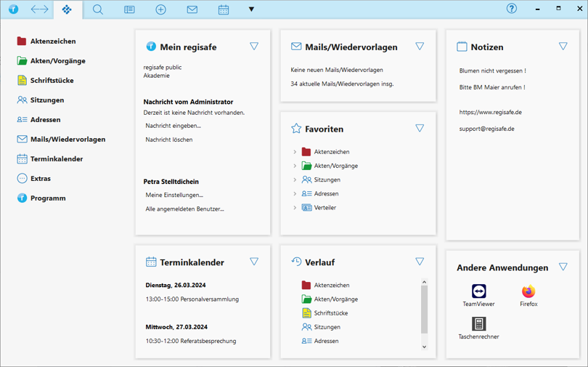Open the help question mark icon
Image resolution: width=588 pixels, height=367 pixels.
[512, 9]
